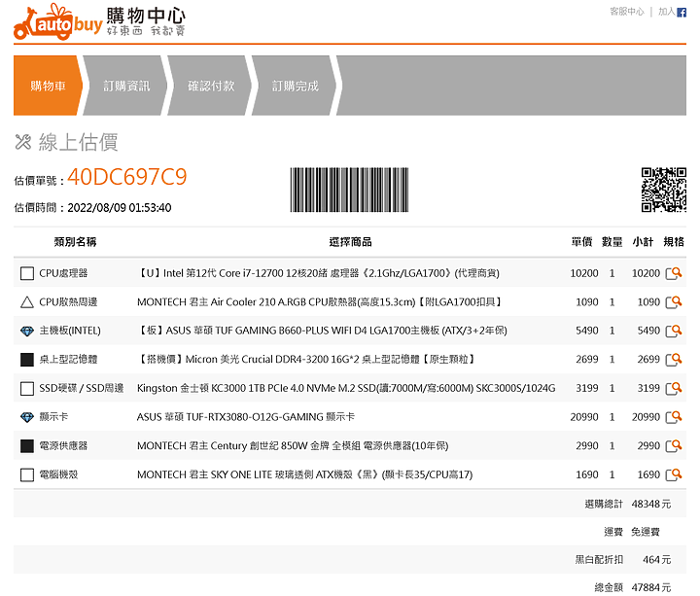Select the 訂購資訊 step tab
Screen dimensions: 700x596
pyautogui.click(x=126, y=86)
